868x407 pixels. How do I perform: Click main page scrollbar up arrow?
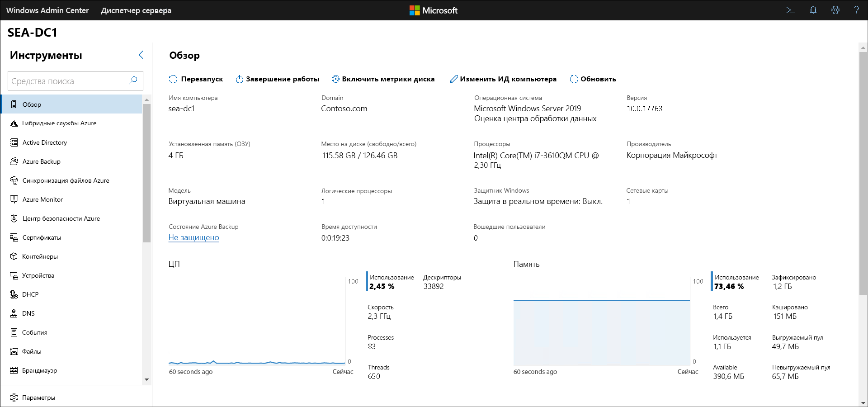[863, 47]
